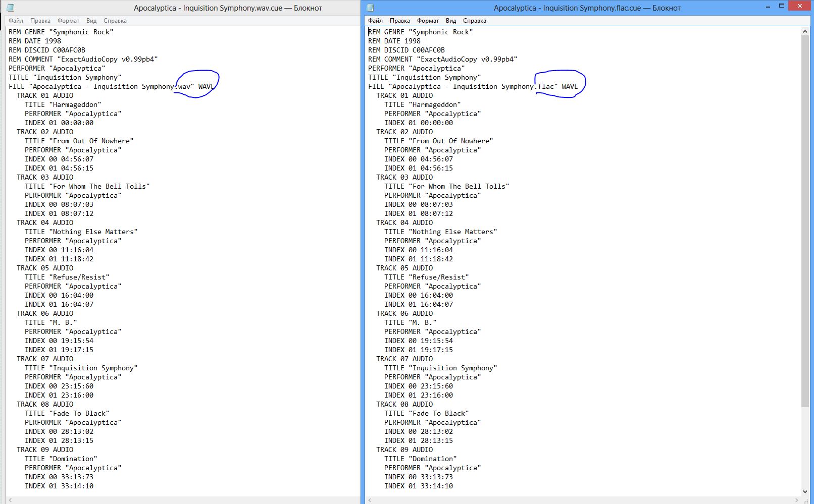
Task: Click 'INDEX 01 33:14:10' in the flac.cue window
Action: (x=419, y=486)
